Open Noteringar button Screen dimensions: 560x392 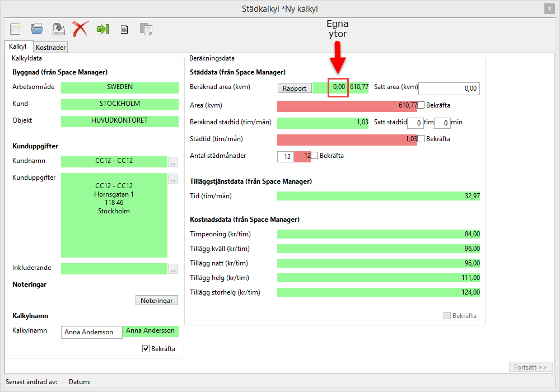pyautogui.click(x=157, y=301)
